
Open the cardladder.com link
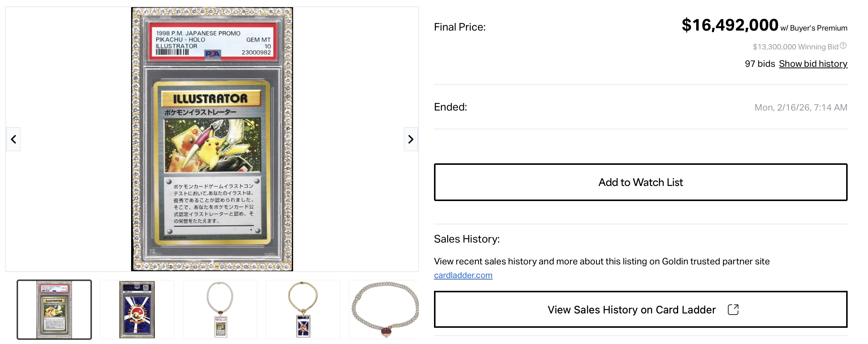tap(463, 275)
